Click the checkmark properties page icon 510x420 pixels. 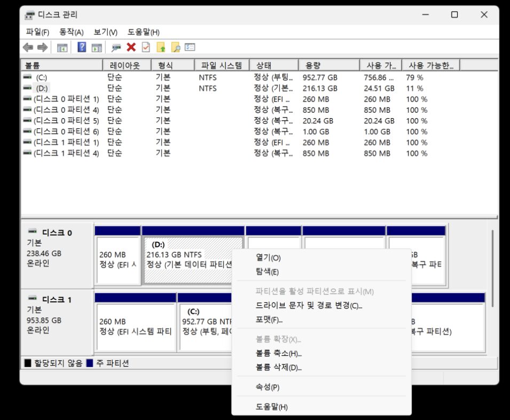(146, 48)
